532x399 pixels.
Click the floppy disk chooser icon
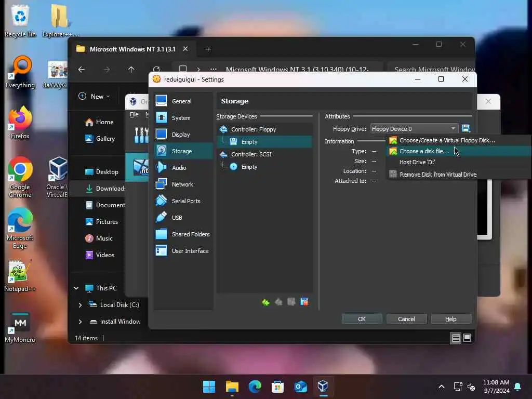[x=466, y=129]
